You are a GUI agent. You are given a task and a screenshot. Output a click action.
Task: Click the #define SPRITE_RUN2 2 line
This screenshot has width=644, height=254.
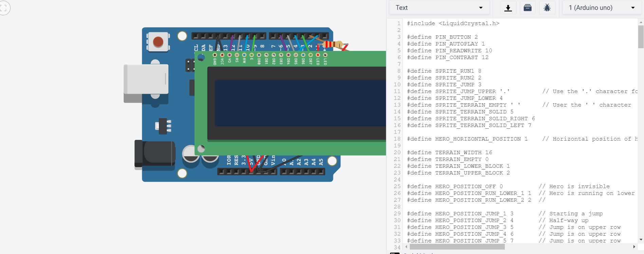tap(444, 78)
